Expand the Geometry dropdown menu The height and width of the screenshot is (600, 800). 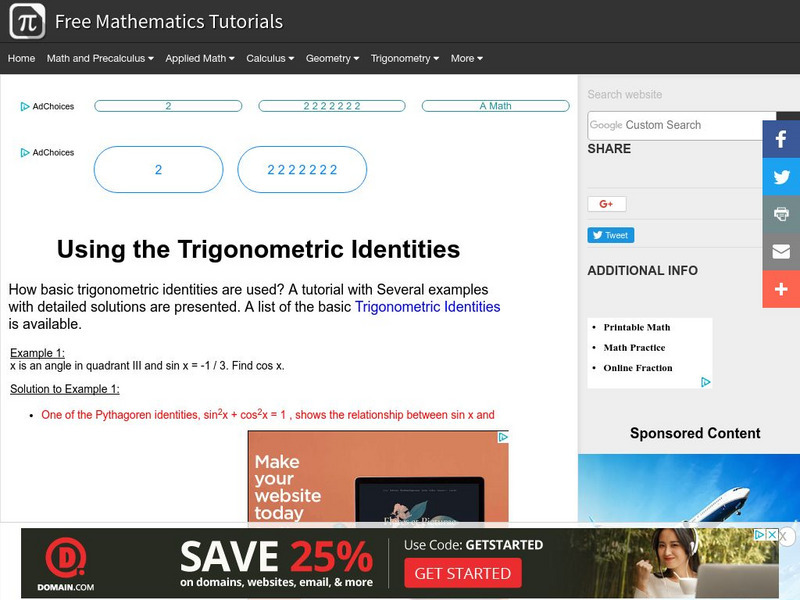(332, 58)
